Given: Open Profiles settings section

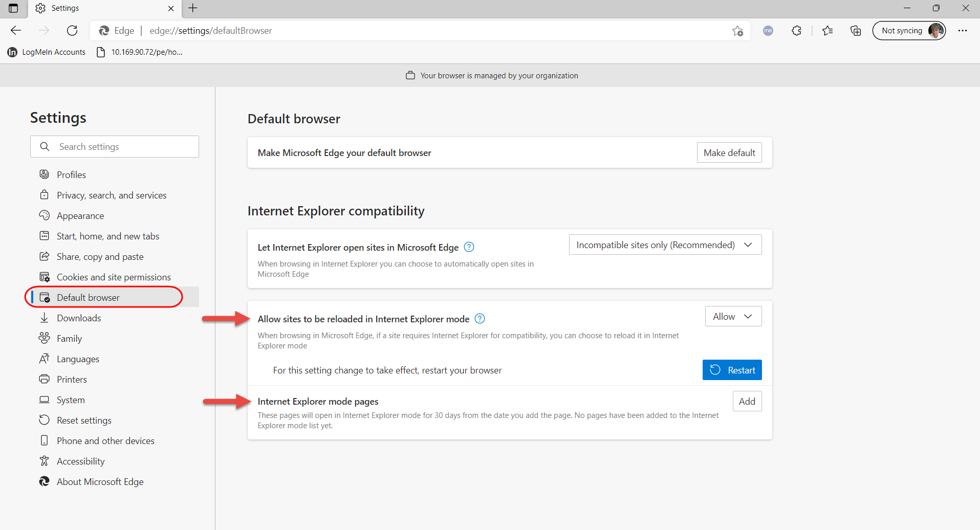Looking at the screenshot, I should tap(115, 174).
